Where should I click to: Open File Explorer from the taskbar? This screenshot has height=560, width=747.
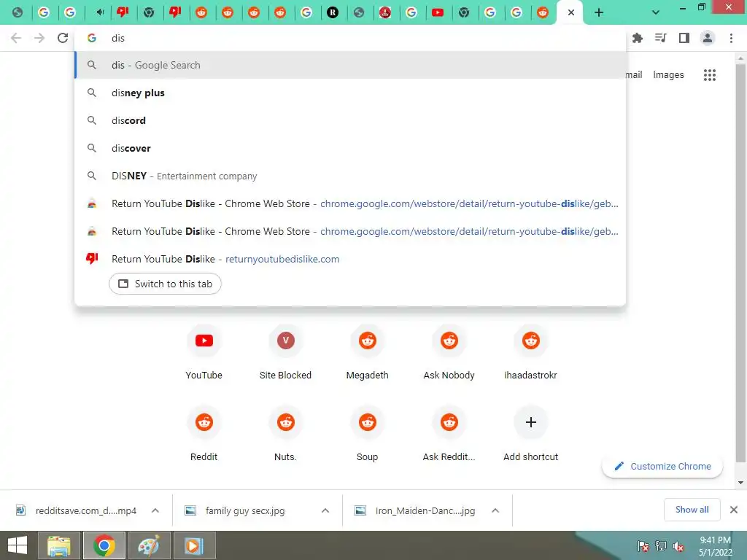59,545
